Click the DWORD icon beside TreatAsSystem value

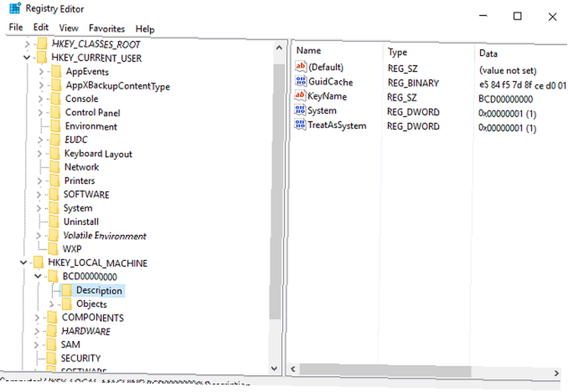300,124
